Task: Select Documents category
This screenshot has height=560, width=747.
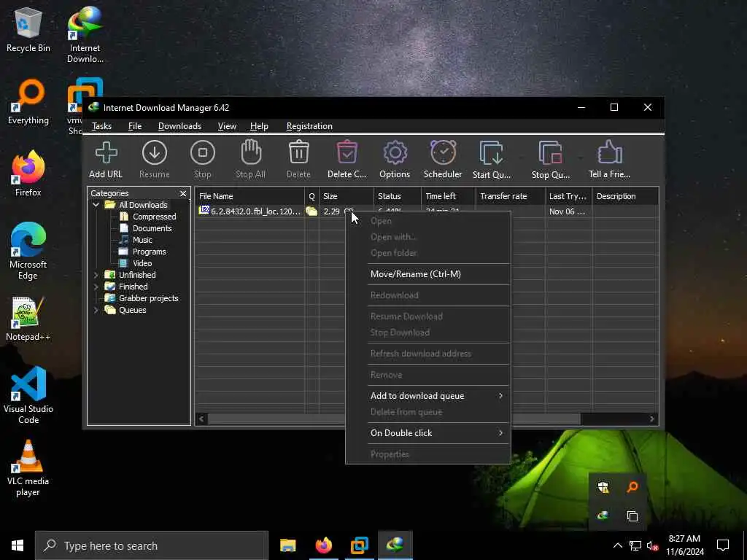Action: (x=152, y=228)
